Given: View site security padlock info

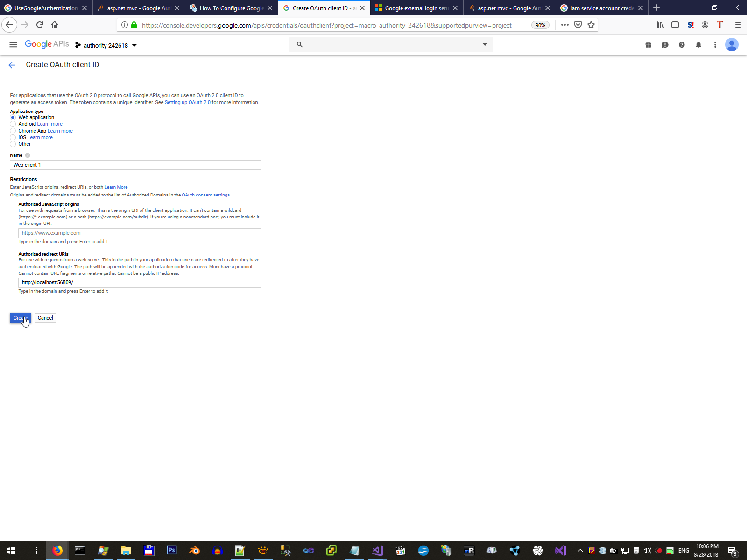Looking at the screenshot, I should (x=134, y=25).
